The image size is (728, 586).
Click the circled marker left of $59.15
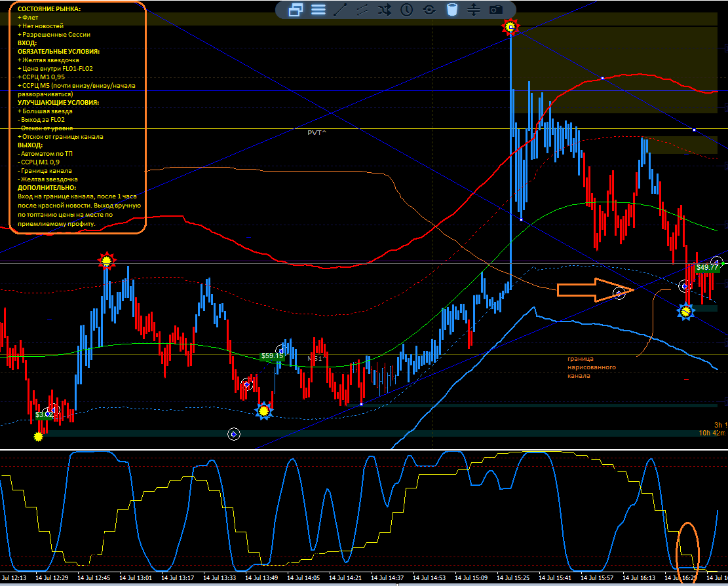pos(281,350)
